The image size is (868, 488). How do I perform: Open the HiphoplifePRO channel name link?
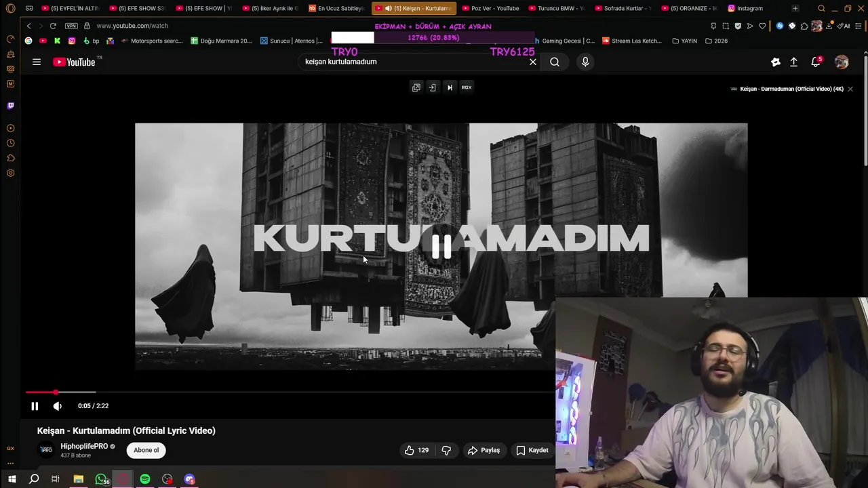click(84, 446)
